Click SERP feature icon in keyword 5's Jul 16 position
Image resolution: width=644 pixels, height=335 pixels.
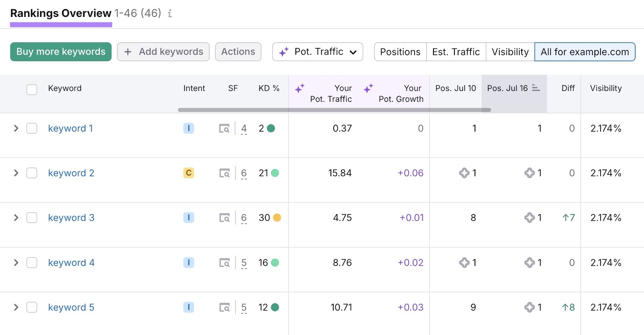(x=529, y=307)
